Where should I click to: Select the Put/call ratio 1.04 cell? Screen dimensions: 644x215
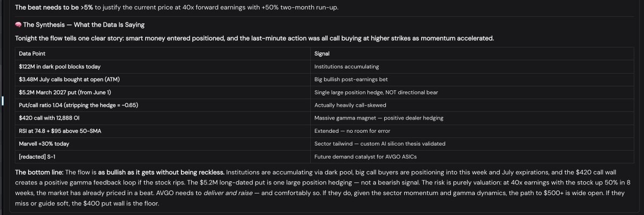click(163, 105)
